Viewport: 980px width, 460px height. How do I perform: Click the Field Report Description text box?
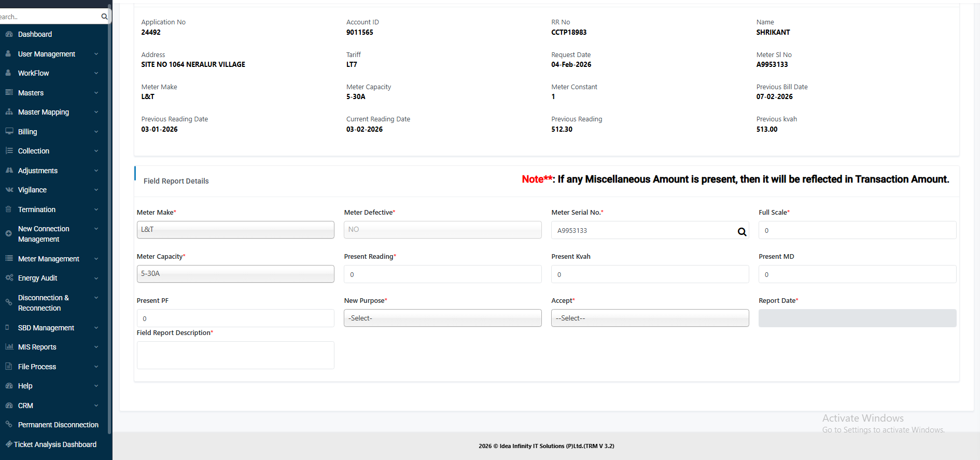tap(235, 355)
